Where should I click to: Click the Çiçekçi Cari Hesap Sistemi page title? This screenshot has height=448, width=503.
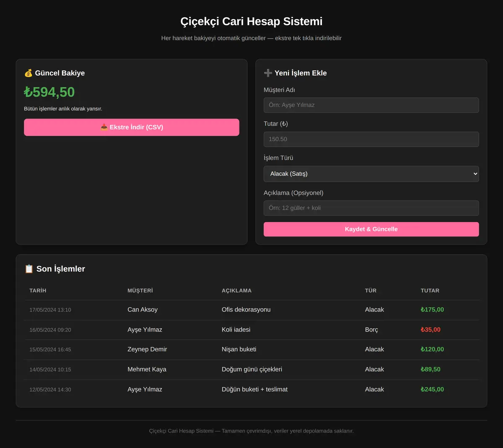(x=251, y=21)
